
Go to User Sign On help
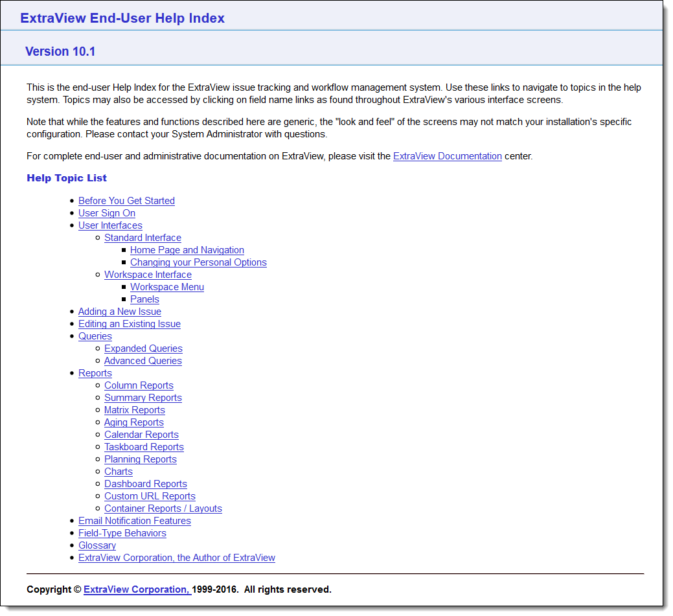pos(107,213)
